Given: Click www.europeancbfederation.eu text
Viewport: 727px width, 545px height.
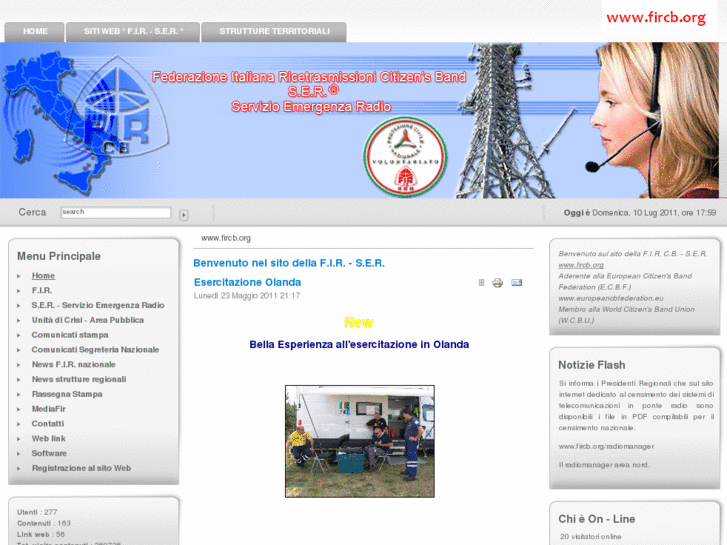Looking at the screenshot, I should click(x=611, y=298).
